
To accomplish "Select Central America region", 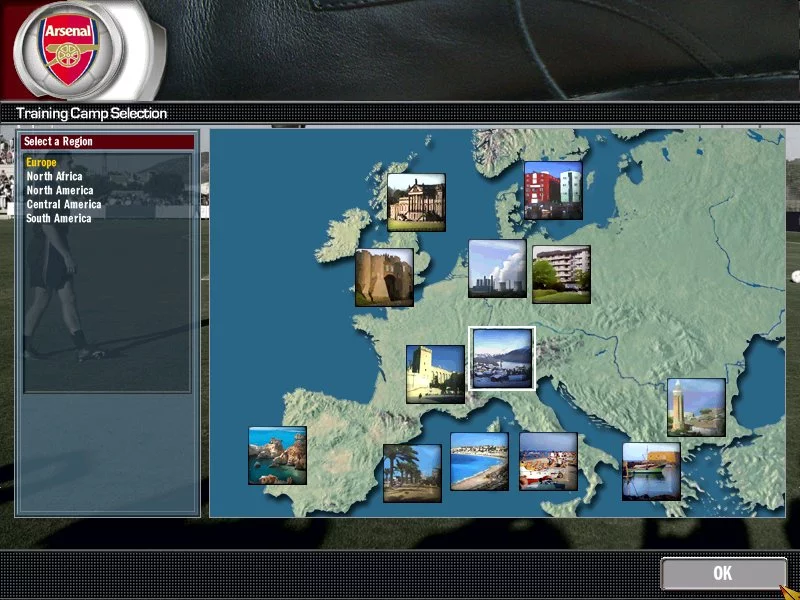I will (64, 204).
